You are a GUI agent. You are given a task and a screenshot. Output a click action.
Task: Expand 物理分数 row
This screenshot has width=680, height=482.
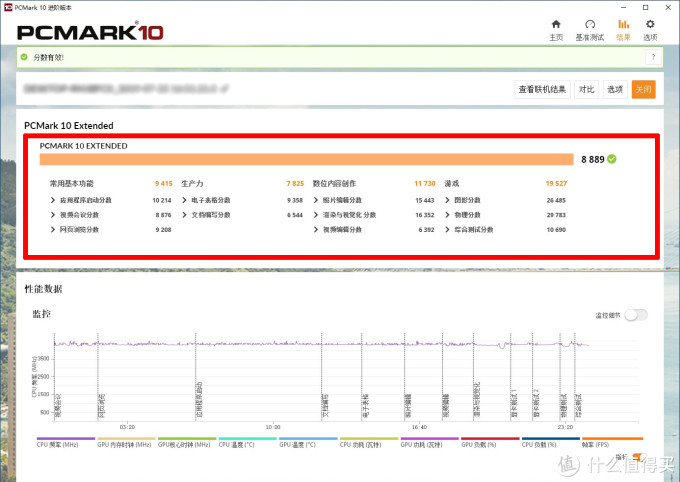[447, 215]
